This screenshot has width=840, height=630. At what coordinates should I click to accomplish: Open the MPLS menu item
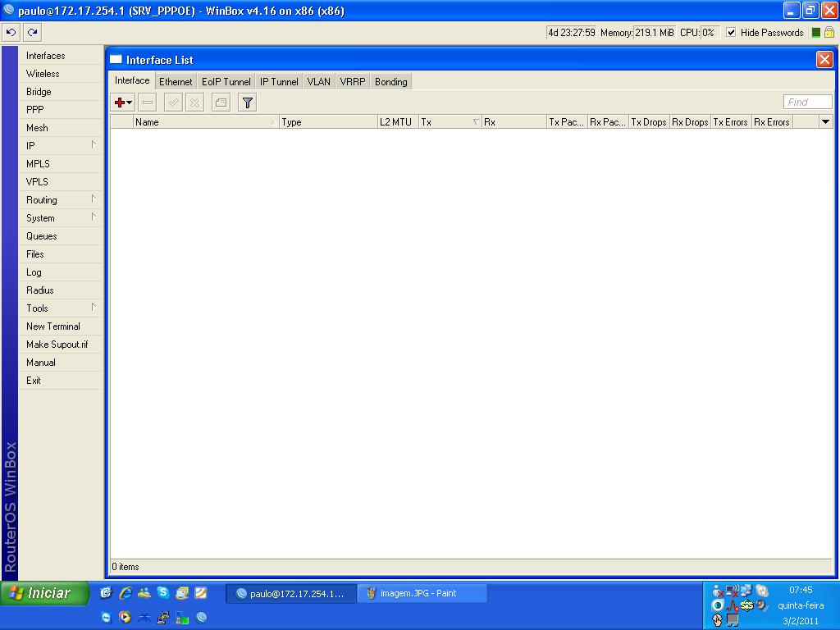(x=61, y=164)
